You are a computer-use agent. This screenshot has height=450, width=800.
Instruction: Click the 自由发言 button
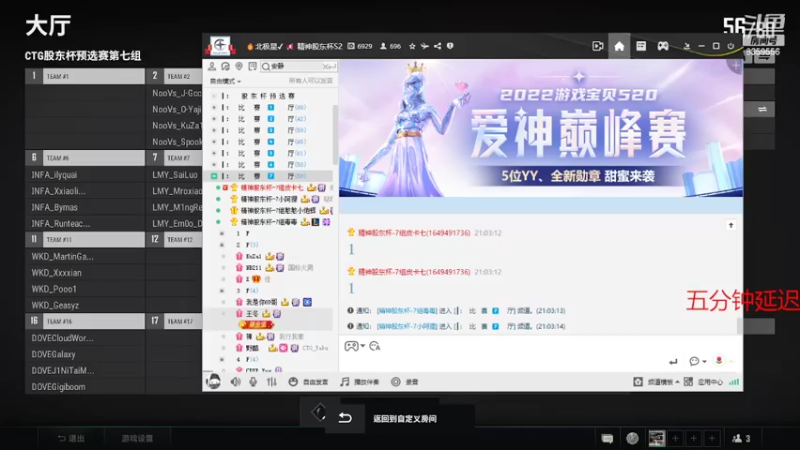308,382
